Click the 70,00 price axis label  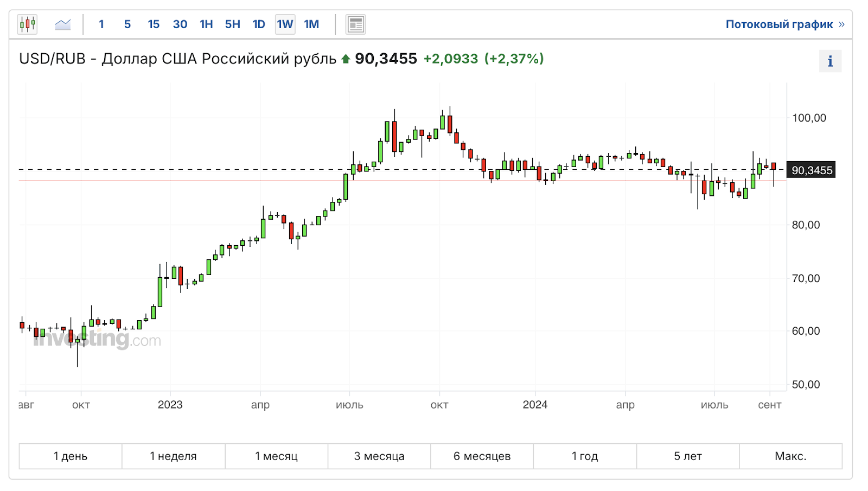tap(806, 279)
